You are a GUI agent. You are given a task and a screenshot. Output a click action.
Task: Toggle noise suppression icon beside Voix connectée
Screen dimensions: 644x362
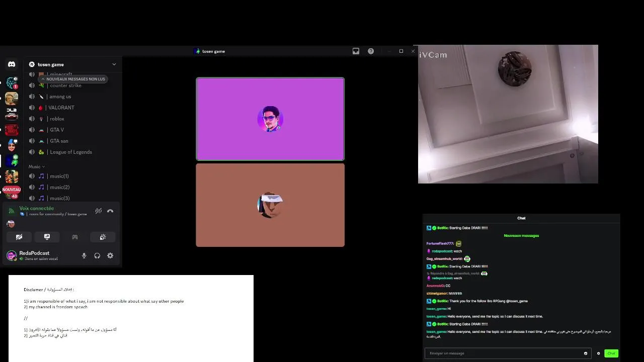coord(99,211)
